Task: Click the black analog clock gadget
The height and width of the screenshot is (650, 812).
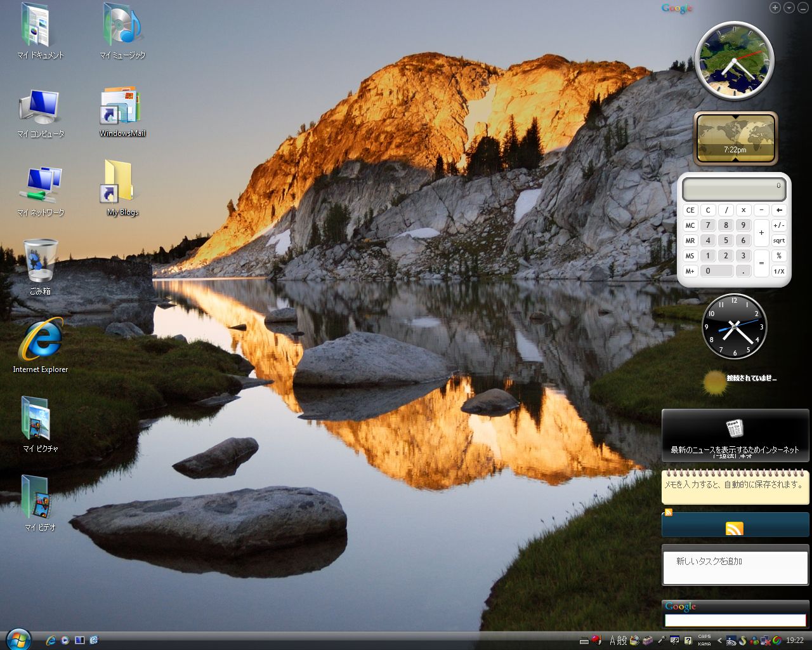Action: pyautogui.click(x=735, y=326)
